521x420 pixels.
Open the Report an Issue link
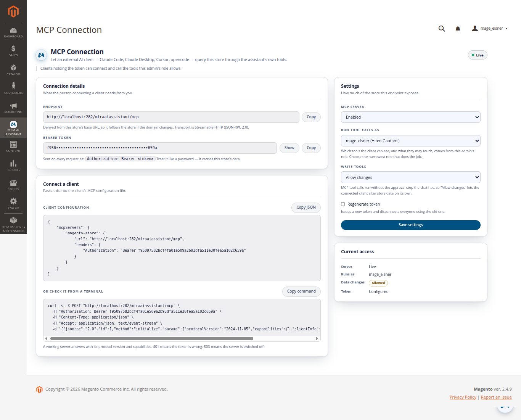point(496,397)
